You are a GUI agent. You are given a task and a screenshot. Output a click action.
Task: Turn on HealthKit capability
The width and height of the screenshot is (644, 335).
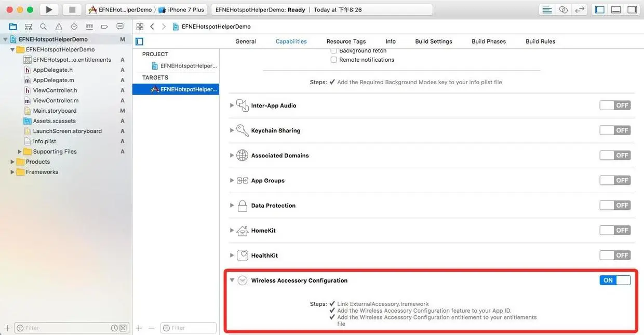click(x=615, y=255)
